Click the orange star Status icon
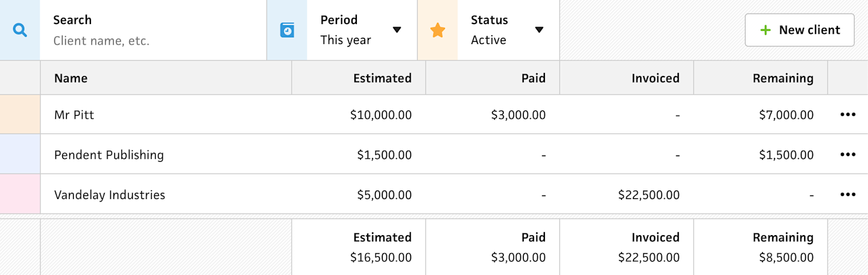The width and height of the screenshot is (868, 275). [x=438, y=30]
